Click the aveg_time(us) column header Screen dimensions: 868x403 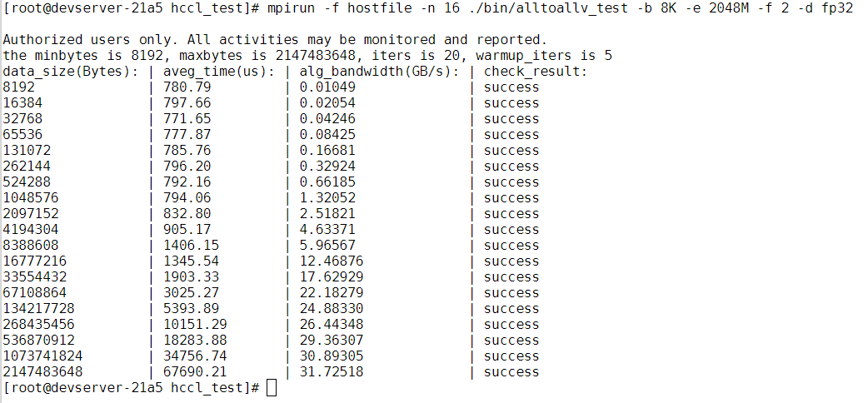point(218,71)
